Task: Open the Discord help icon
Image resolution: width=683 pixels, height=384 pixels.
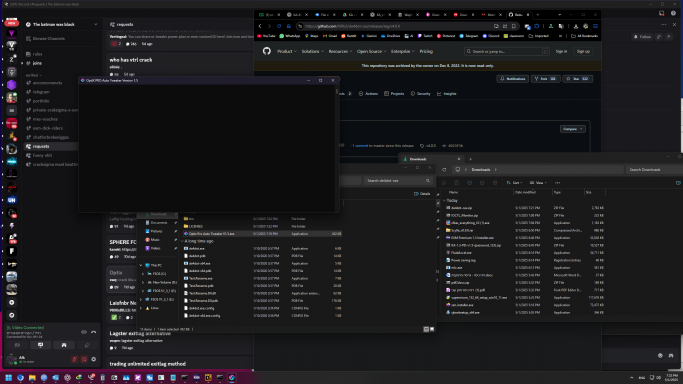Action: coord(673,13)
